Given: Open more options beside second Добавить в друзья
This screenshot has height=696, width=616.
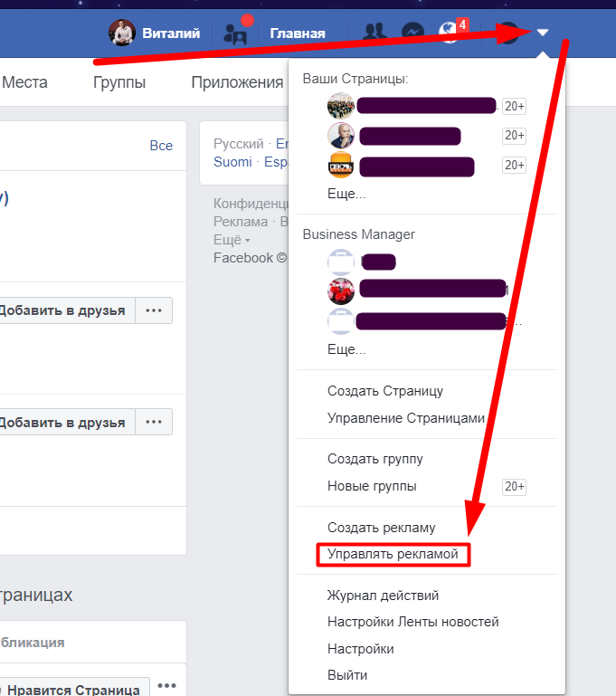Looking at the screenshot, I should [x=154, y=422].
